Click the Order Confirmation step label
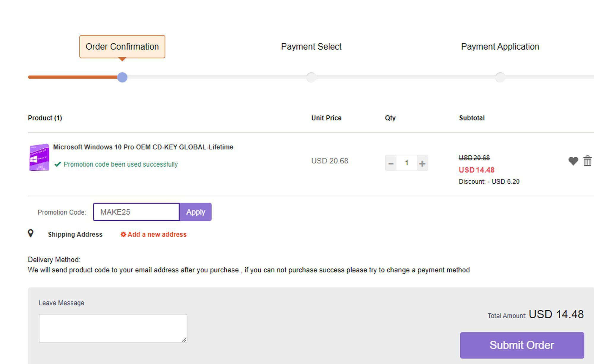 [122, 46]
